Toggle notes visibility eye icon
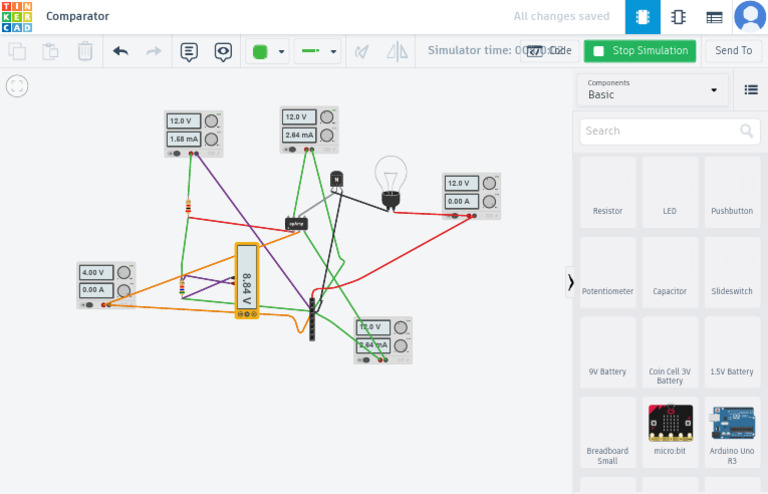Image resolution: width=768 pixels, height=494 pixels. click(x=223, y=51)
